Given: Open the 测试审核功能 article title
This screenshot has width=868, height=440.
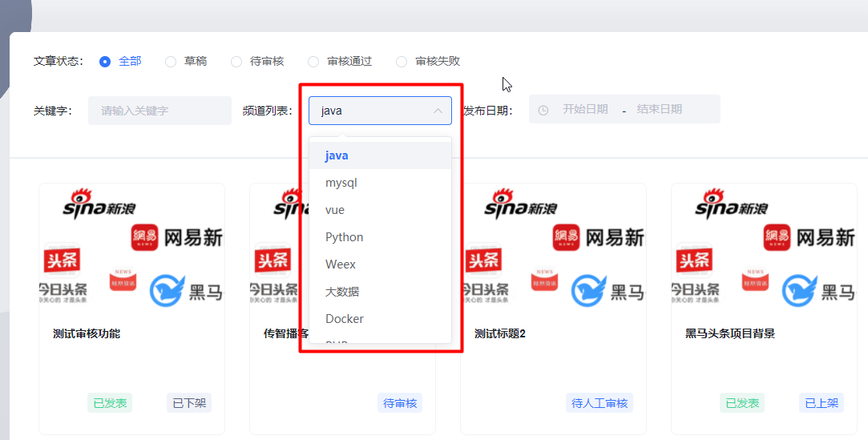Looking at the screenshot, I should pos(87,333).
